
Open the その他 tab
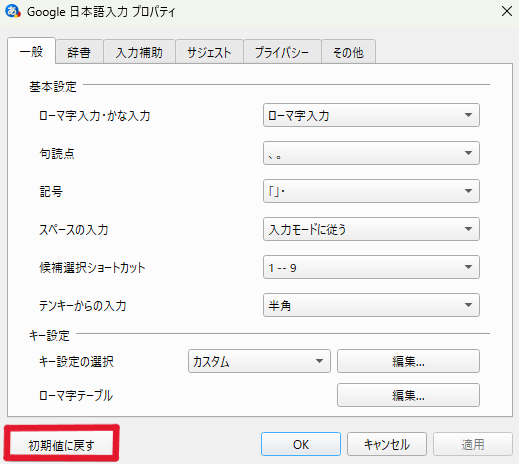(x=348, y=52)
